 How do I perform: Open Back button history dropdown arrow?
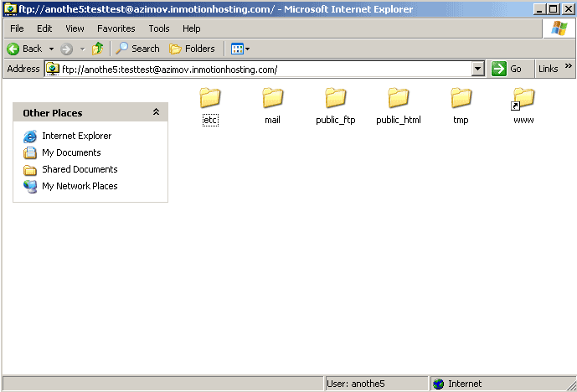(x=51, y=49)
